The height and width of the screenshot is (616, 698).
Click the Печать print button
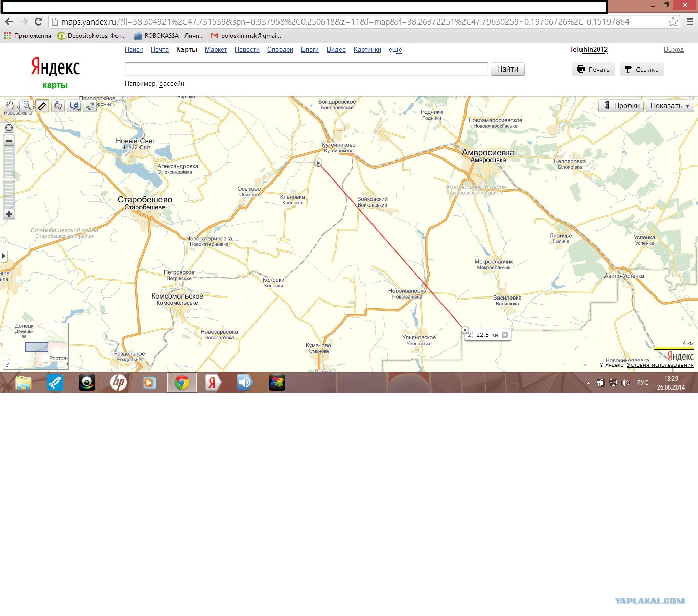[x=593, y=69]
